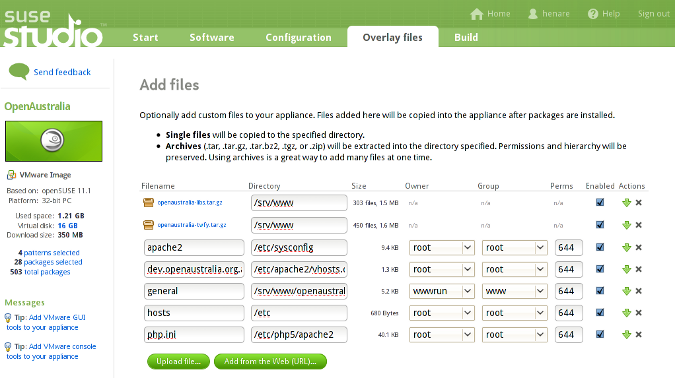Download openaustralia-twfy.tar.gz with green arrow

[x=626, y=225]
